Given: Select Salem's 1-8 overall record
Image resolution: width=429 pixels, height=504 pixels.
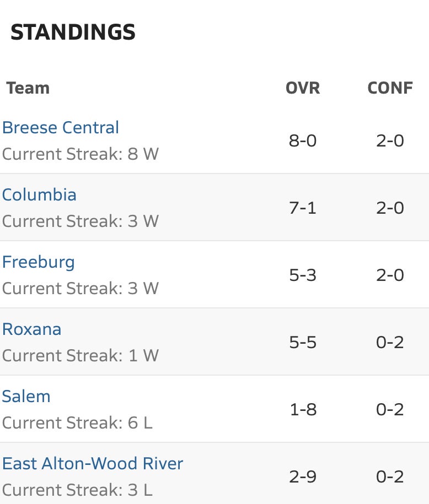Looking at the screenshot, I should [x=303, y=409].
